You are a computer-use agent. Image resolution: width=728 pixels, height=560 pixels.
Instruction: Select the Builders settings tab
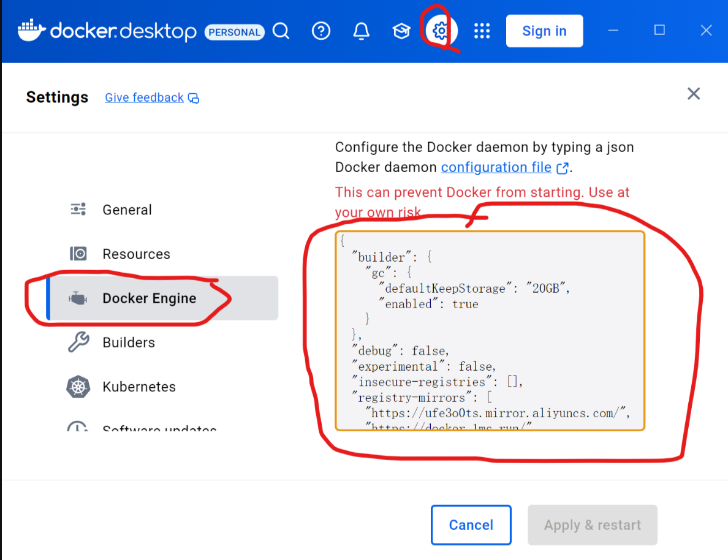(x=162, y=342)
